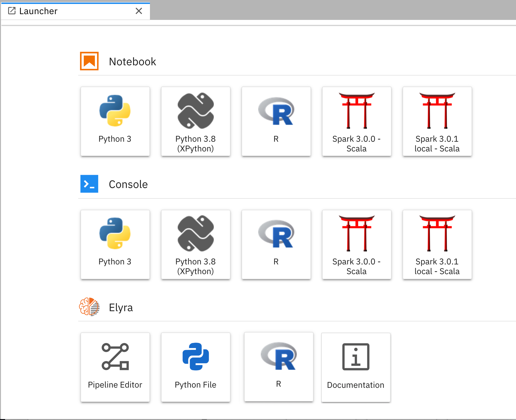Click the Elyra brain logo icon
The image size is (516, 420).
[89, 307]
